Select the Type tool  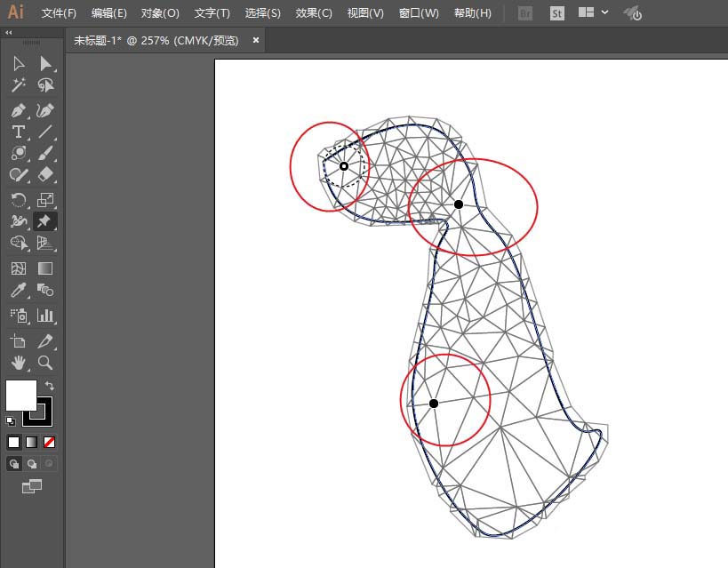pyautogui.click(x=18, y=132)
